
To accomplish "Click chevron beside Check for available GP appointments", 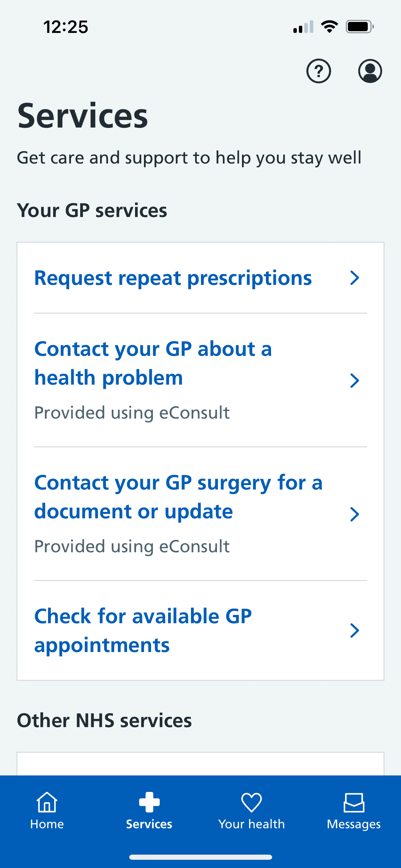I will pyautogui.click(x=355, y=630).
